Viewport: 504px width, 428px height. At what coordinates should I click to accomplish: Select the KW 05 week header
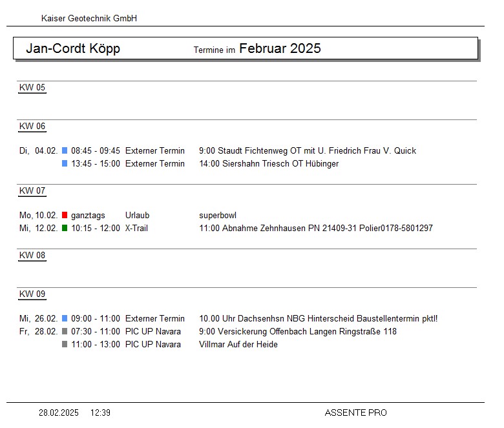point(32,88)
